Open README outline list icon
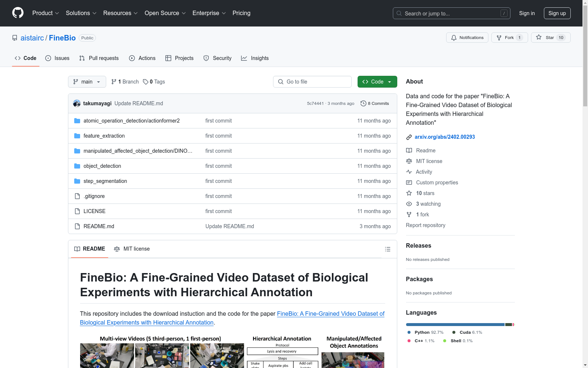The height and width of the screenshot is (368, 588). [387, 249]
